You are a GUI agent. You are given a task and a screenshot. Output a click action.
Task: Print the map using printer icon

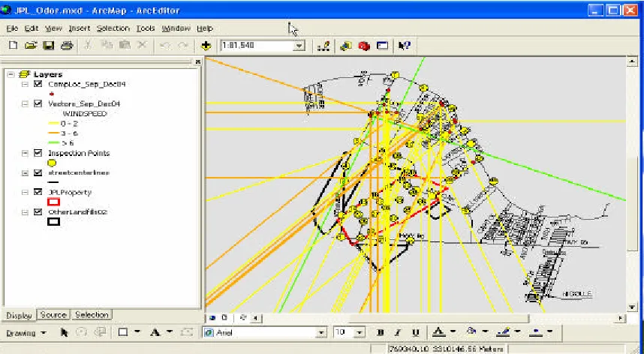point(67,46)
